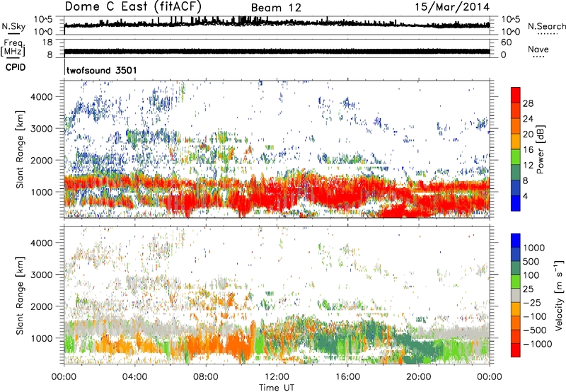This screenshot has width=566, height=392.
Task: Click the '08:00' time axis label
Action: (x=206, y=377)
